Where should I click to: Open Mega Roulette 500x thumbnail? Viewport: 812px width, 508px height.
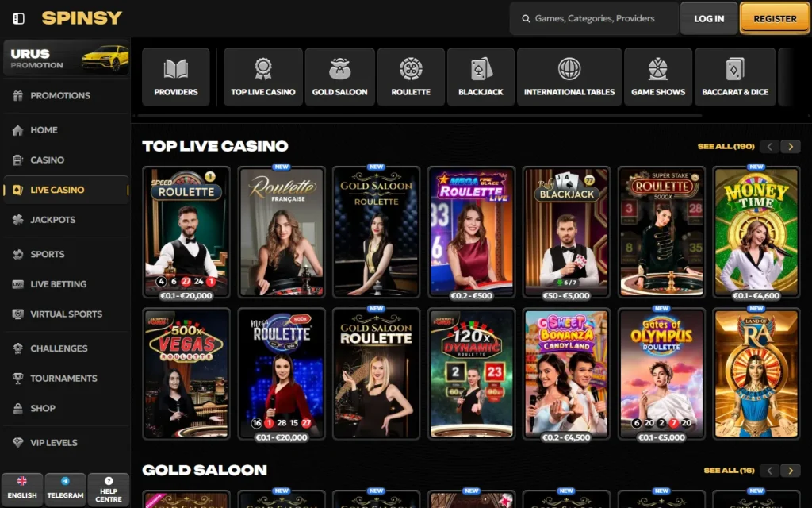282,375
